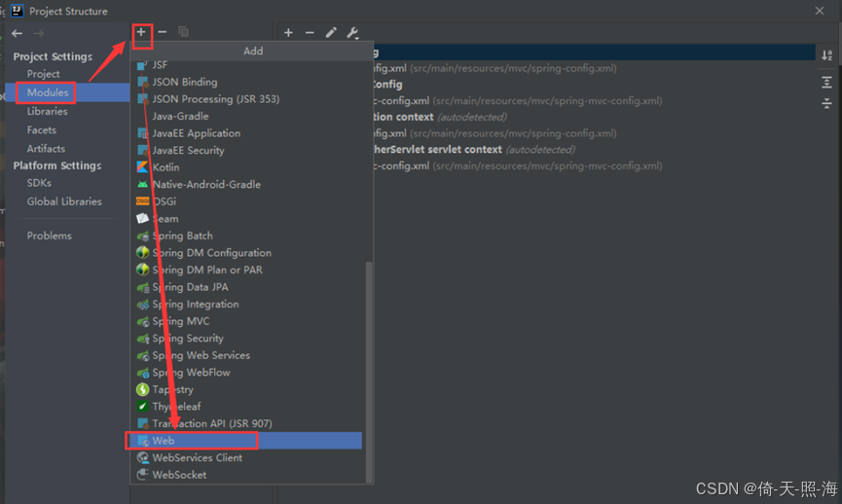Image resolution: width=842 pixels, height=504 pixels.
Task: Choose Spring WebFlow
Action: [247, 373]
